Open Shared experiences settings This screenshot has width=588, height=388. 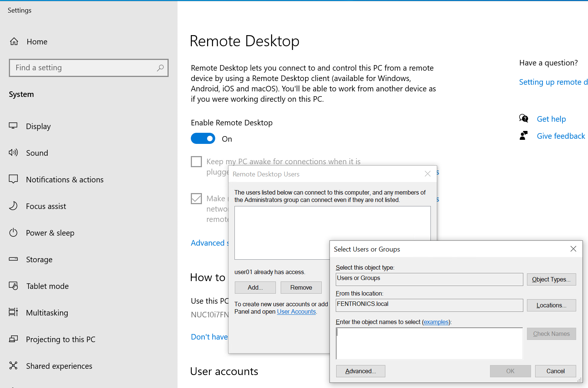click(59, 366)
